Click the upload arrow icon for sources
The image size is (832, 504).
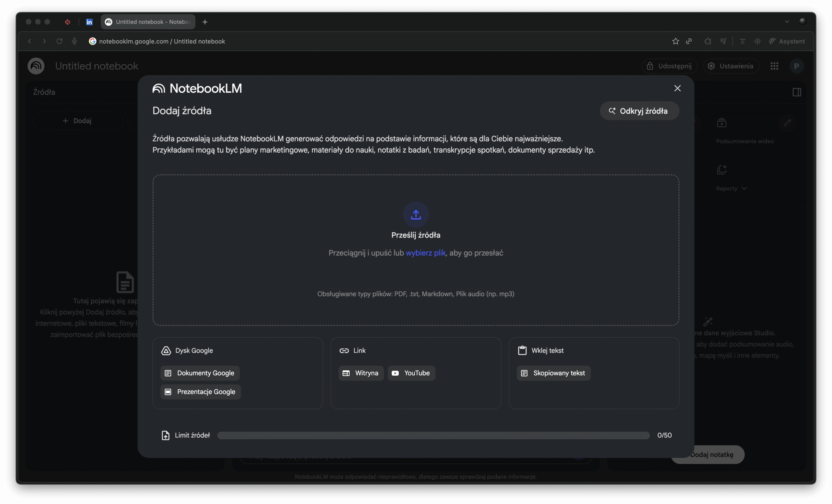(416, 214)
